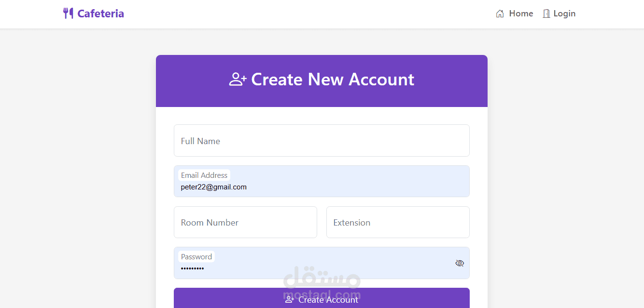
Task: Click the entered email peter22@gmail.com
Action: tap(214, 187)
